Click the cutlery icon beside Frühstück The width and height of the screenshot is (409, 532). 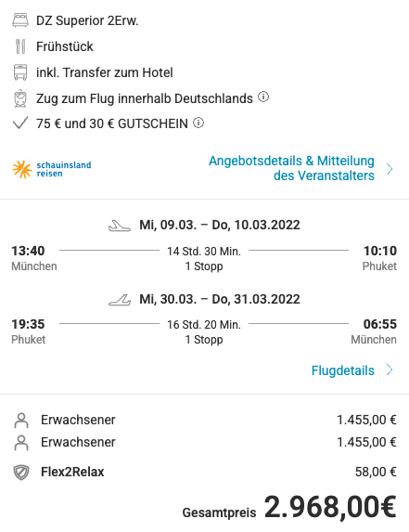point(20,46)
